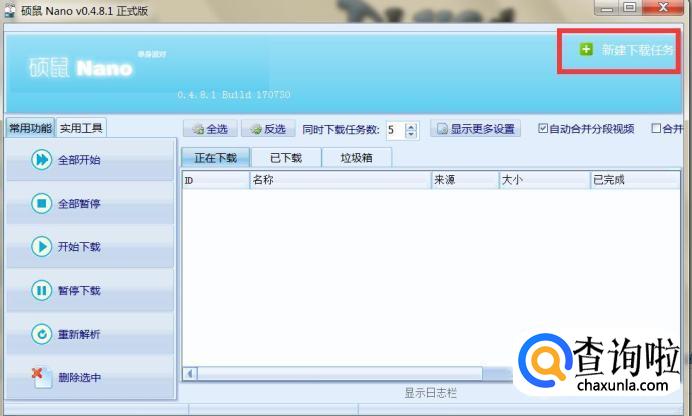Click the 新建下载任务 new download task button
The height and width of the screenshot is (416, 692).
point(626,50)
